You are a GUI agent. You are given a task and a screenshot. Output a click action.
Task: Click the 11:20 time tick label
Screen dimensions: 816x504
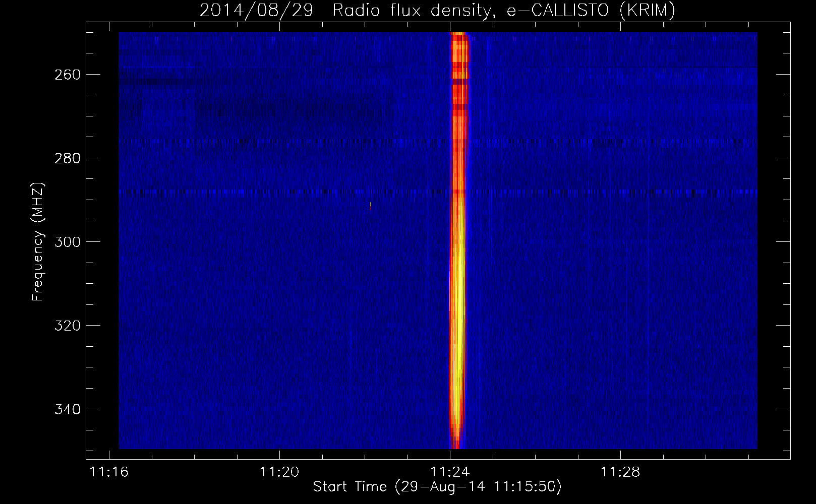click(x=279, y=472)
